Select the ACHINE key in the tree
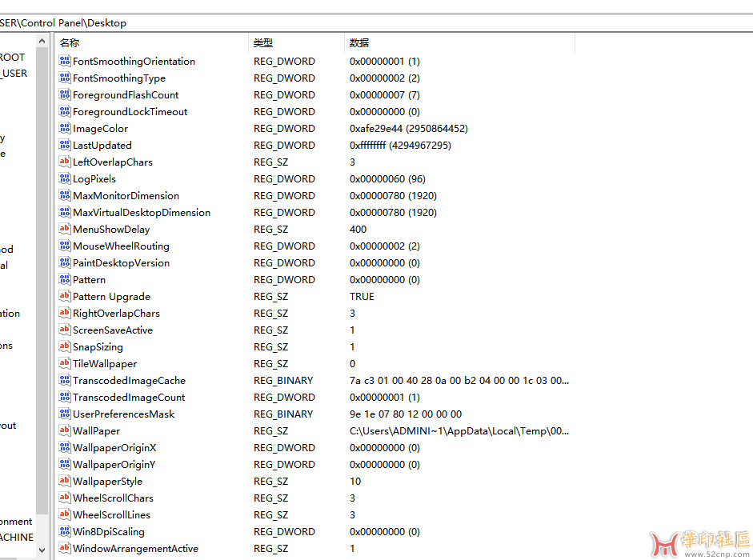The height and width of the screenshot is (560, 753). [17, 537]
